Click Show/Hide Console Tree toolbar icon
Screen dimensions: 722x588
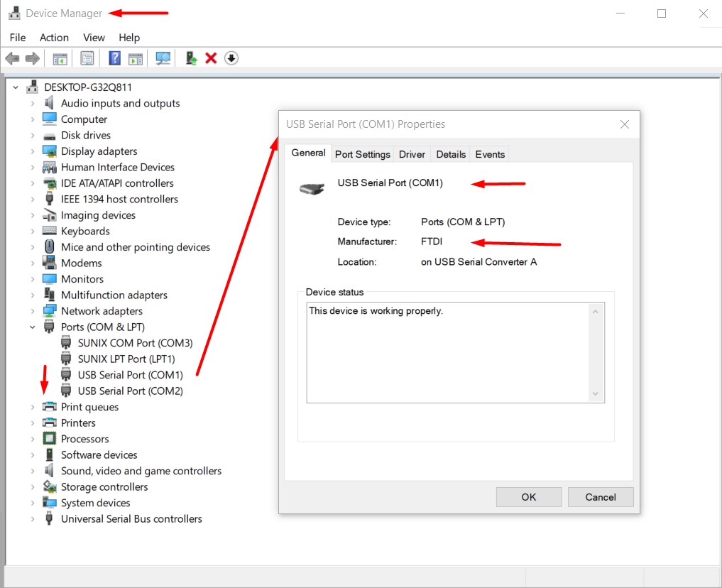[x=60, y=58]
